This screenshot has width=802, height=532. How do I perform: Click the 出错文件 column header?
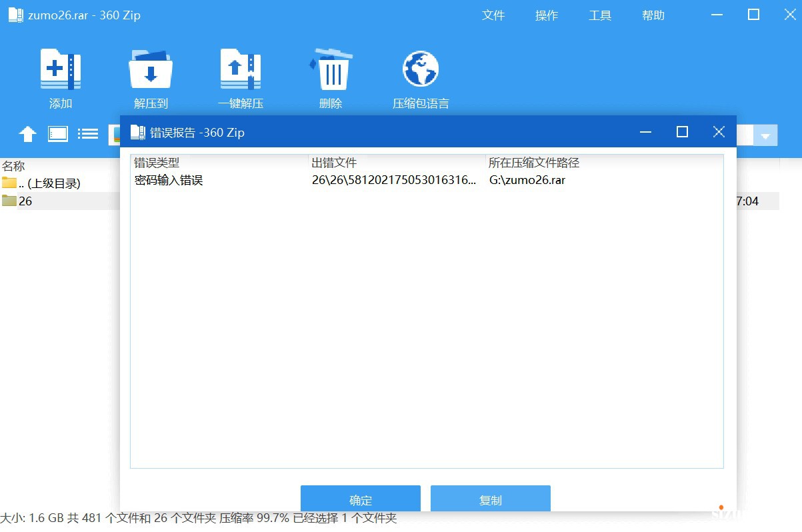coord(335,163)
